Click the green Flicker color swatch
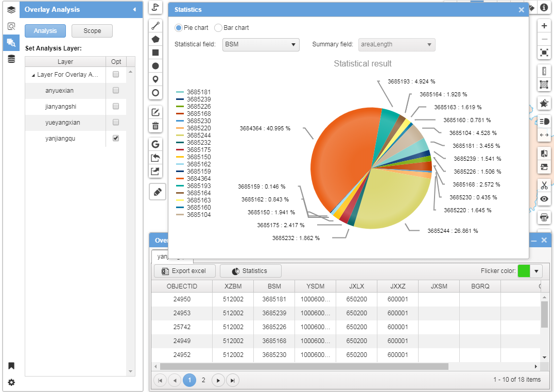 (524, 271)
